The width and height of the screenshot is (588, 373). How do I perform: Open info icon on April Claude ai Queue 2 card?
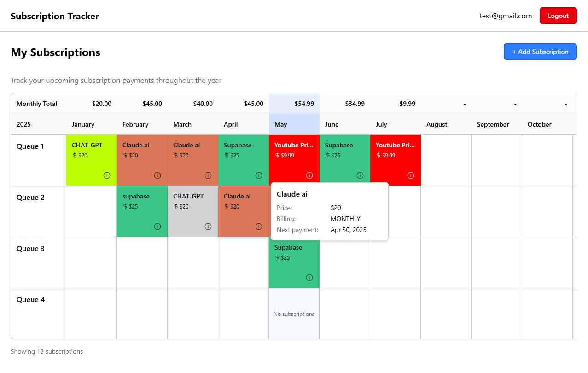pos(259,227)
